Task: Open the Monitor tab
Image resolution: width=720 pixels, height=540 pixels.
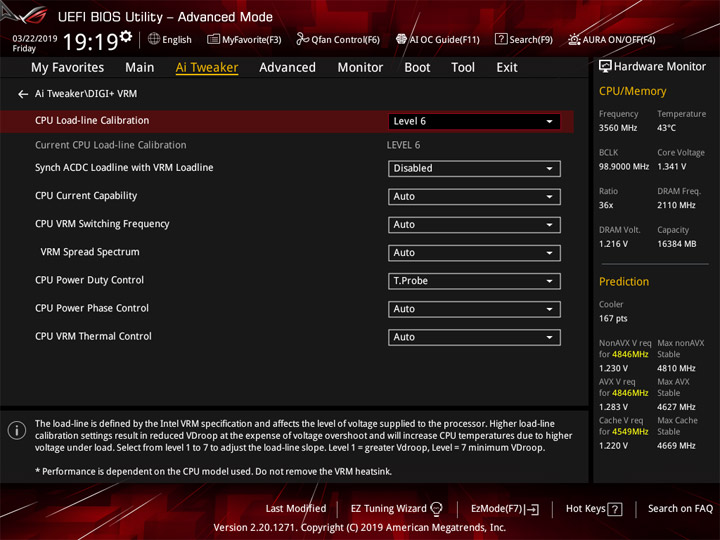Action: tap(360, 68)
